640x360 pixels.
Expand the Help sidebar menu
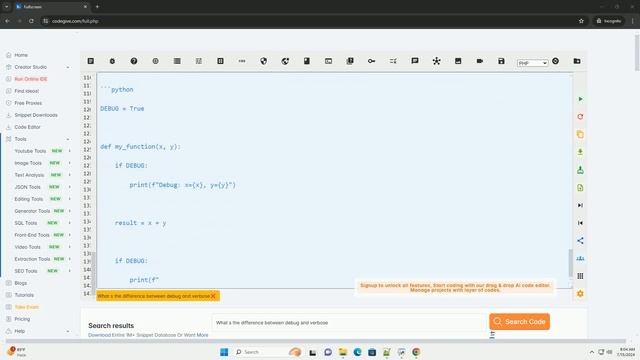[68, 331]
